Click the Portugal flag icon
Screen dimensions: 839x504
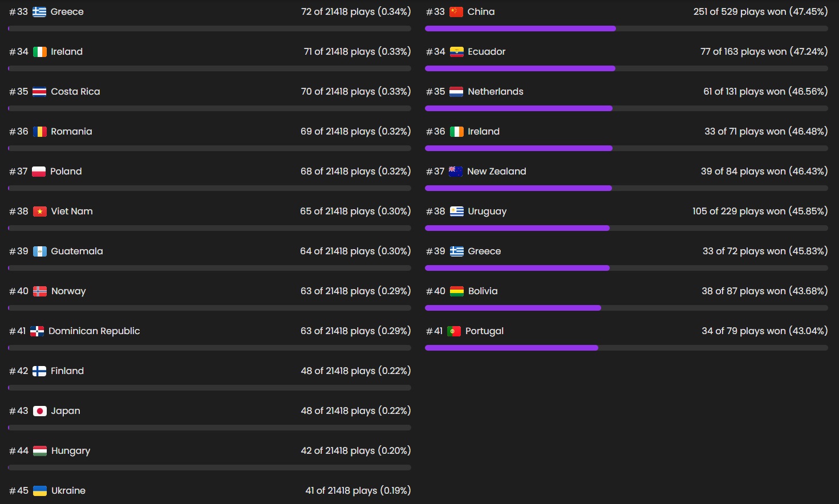pos(454,331)
